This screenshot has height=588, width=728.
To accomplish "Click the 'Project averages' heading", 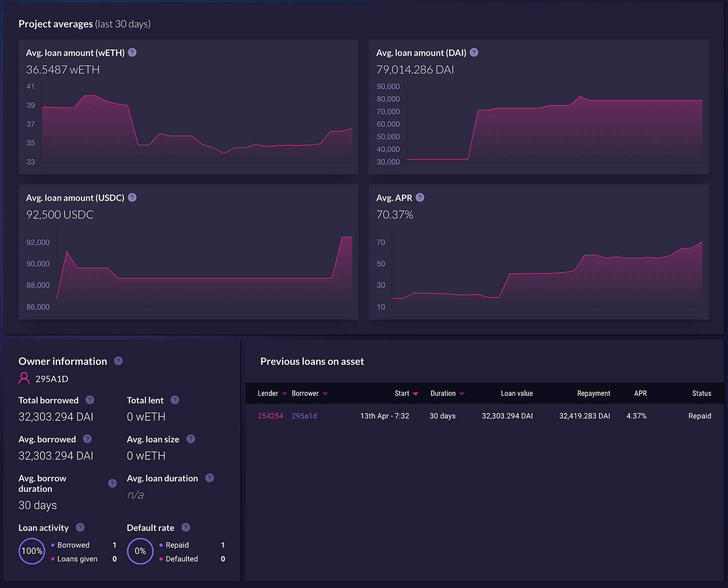I will (x=55, y=24).
